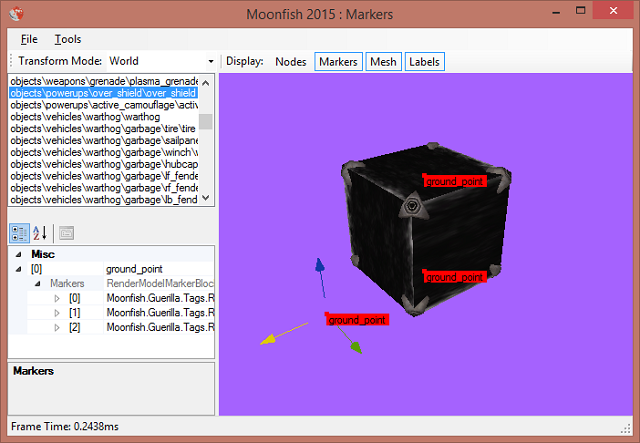Toggle the Labels display option
640x443 pixels.
coord(424,62)
